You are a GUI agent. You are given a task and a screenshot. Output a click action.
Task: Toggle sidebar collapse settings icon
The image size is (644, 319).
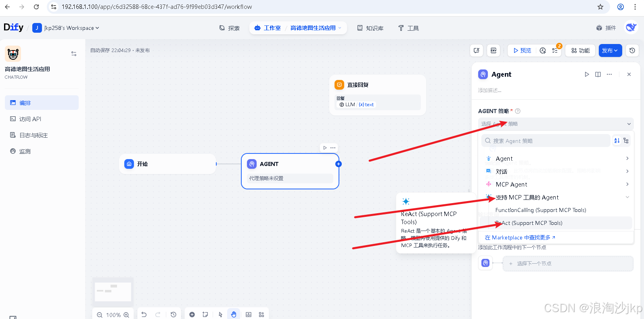(x=74, y=54)
